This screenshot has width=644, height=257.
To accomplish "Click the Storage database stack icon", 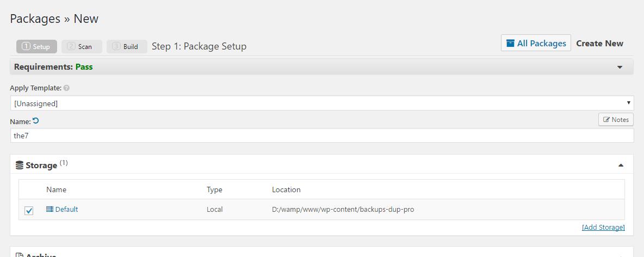I will [x=20, y=165].
